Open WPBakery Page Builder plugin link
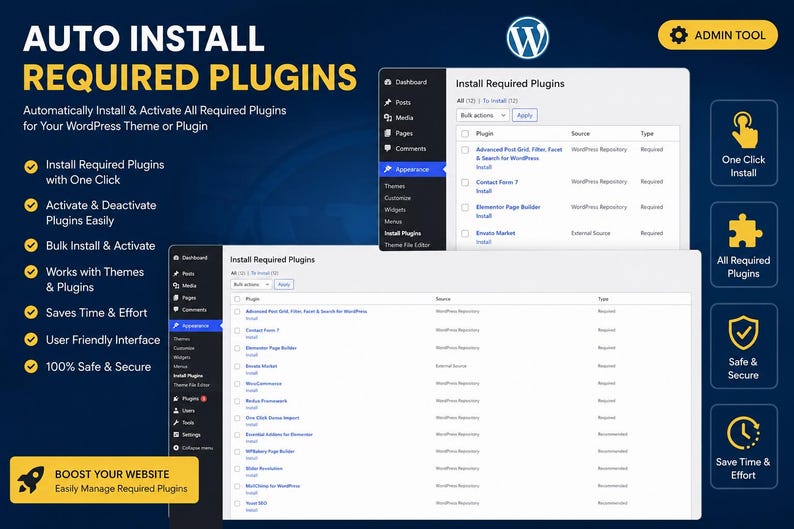 tap(270, 451)
